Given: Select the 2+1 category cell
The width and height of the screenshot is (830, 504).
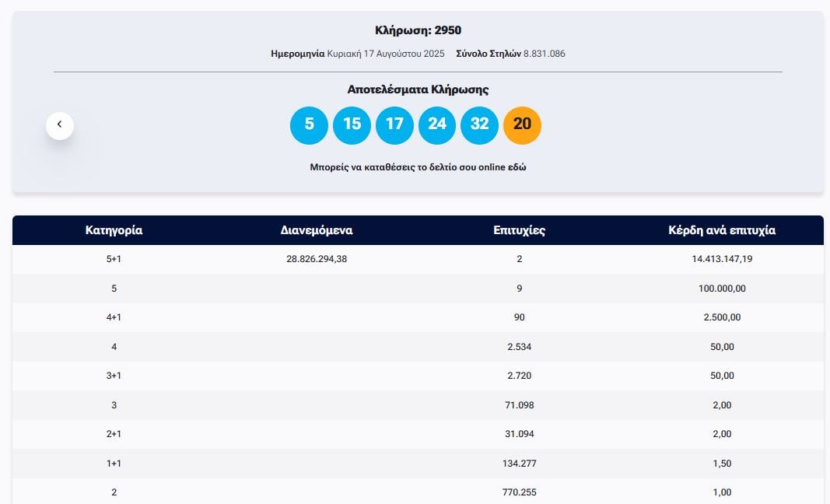Looking at the screenshot, I should [114, 433].
